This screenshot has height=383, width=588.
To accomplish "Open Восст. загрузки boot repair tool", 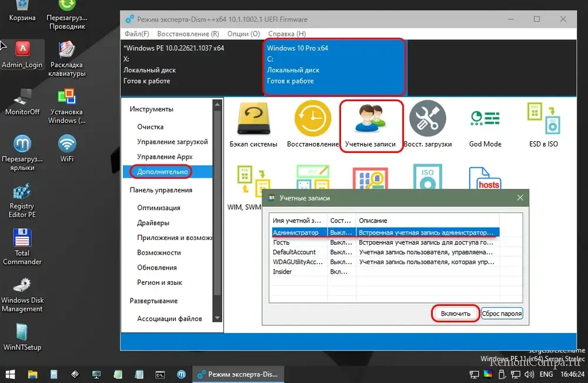I will (x=427, y=125).
